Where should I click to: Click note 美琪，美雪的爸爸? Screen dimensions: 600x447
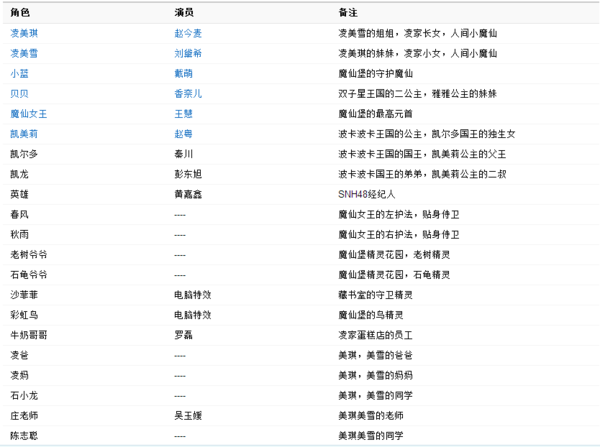point(375,355)
